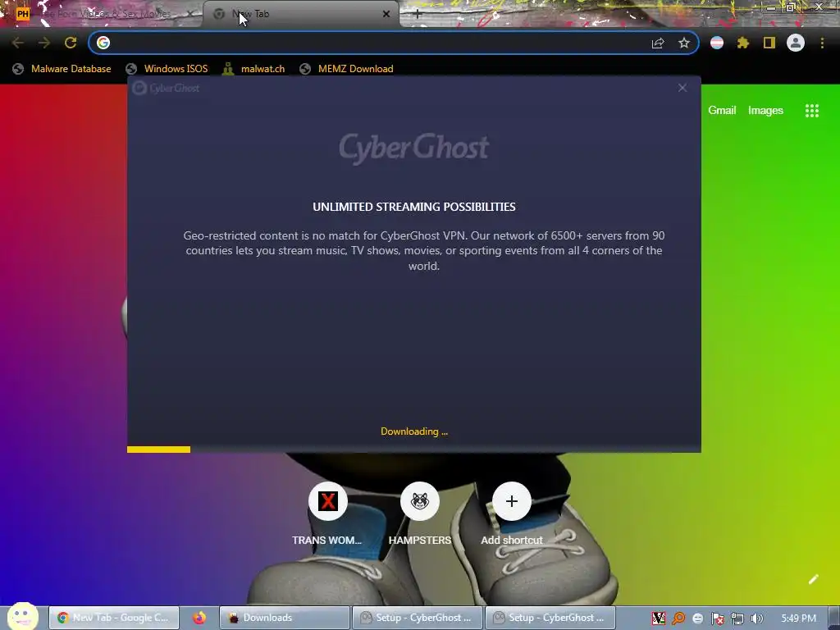840x630 pixels.
Task: Open the Google apps grid
Action: [811, 111]
